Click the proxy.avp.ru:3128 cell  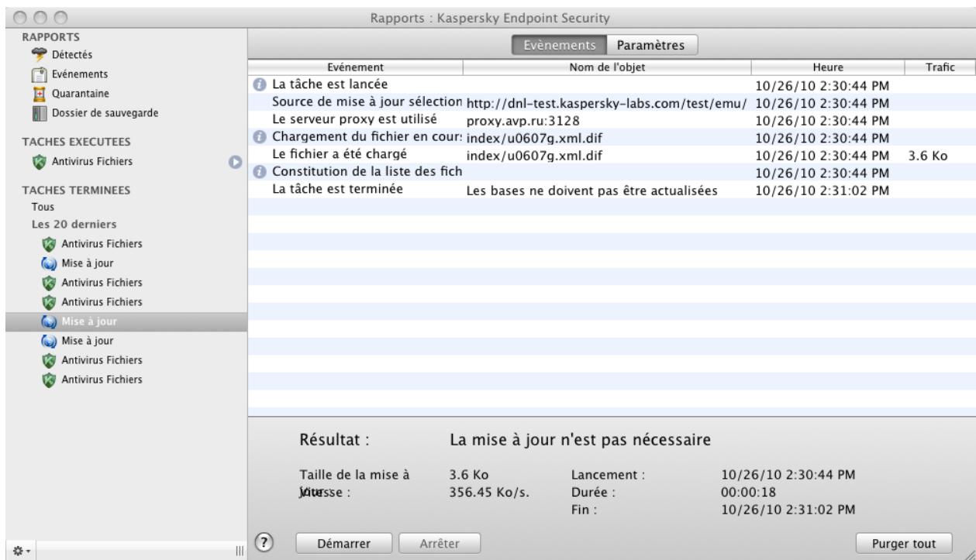coord(523,120)
